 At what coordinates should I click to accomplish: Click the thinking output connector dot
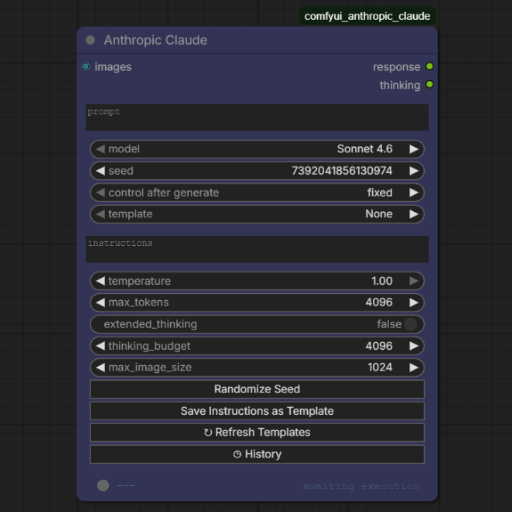(x=430, y=84)
